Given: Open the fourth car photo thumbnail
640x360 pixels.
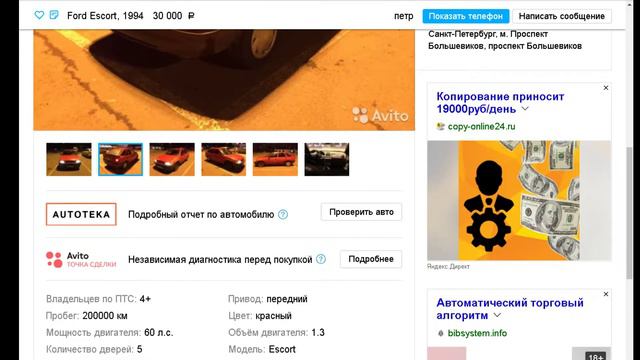Looking at the screenshot, I should point(224,160).
